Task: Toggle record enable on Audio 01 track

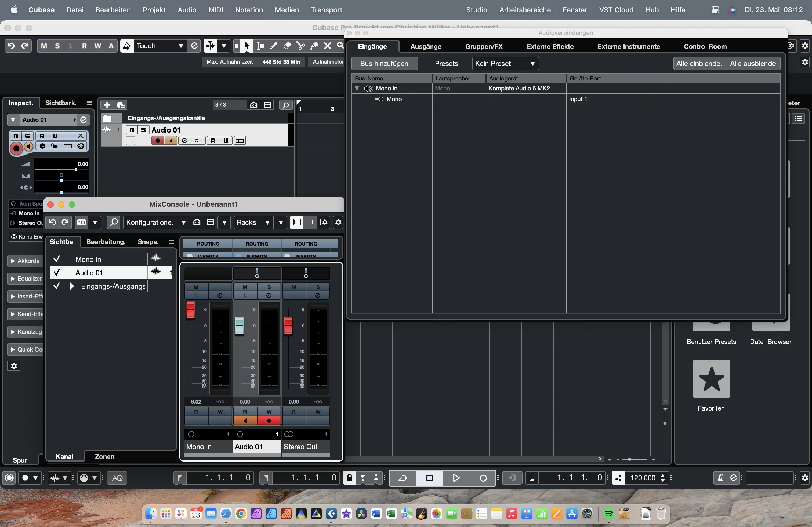Action: (158, 140)
